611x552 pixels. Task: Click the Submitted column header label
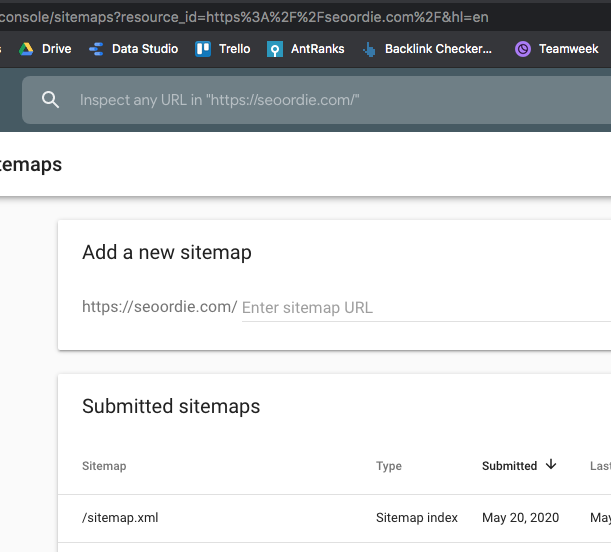509,466
